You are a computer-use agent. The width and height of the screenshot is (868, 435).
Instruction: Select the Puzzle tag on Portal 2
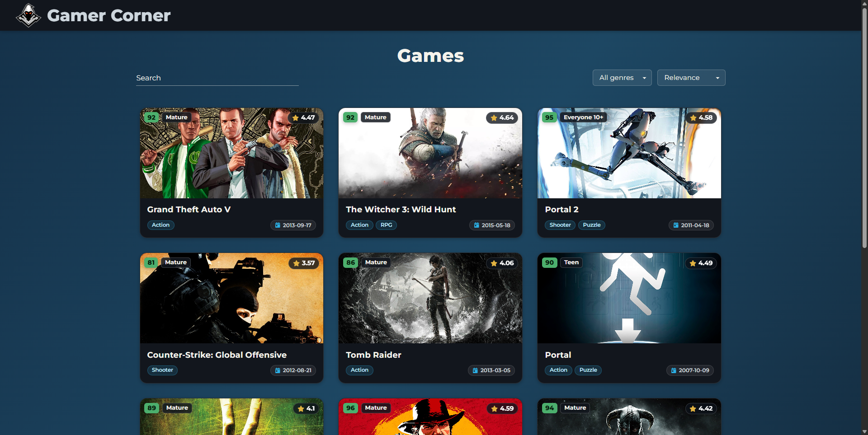tap(592, 225)
